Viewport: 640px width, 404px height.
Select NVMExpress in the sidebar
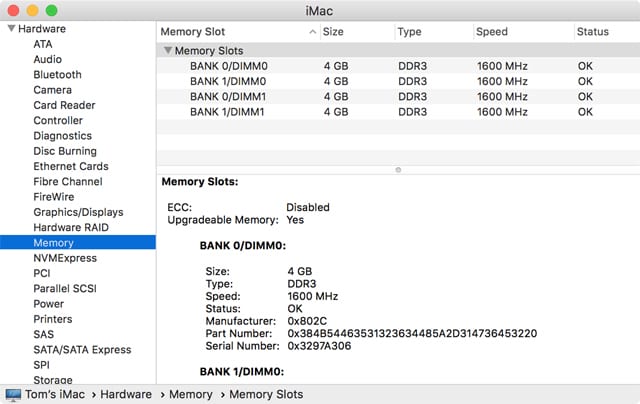(x=65, y=258)
